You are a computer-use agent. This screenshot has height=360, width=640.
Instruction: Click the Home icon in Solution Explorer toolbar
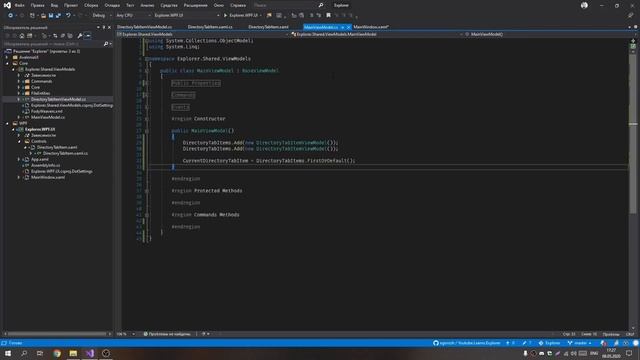22,36
